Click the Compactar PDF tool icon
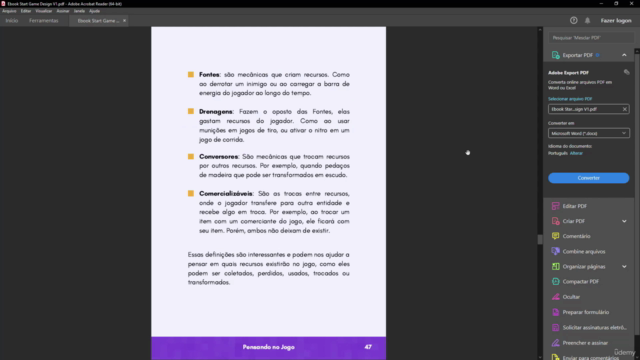The image size is (640, 360). tap(555, 282)
